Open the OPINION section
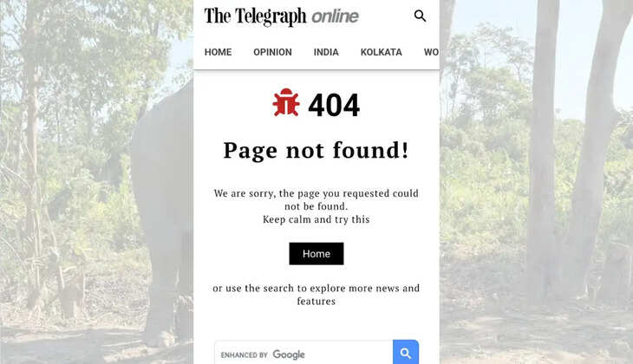This screenshot has width=633, height=364. click(272, 52)
